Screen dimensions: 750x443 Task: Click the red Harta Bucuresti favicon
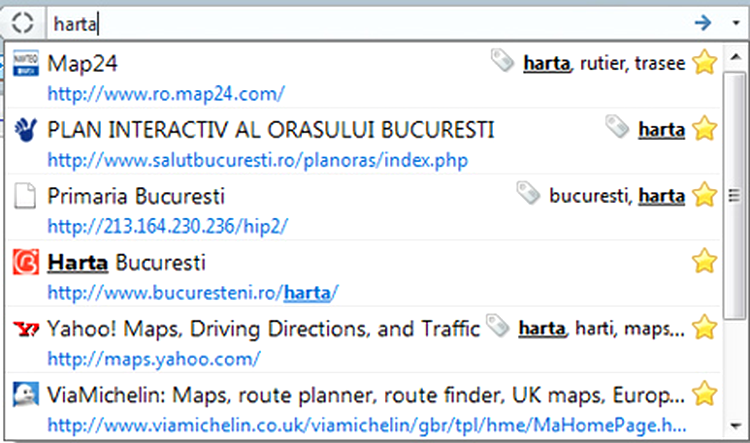25,262
